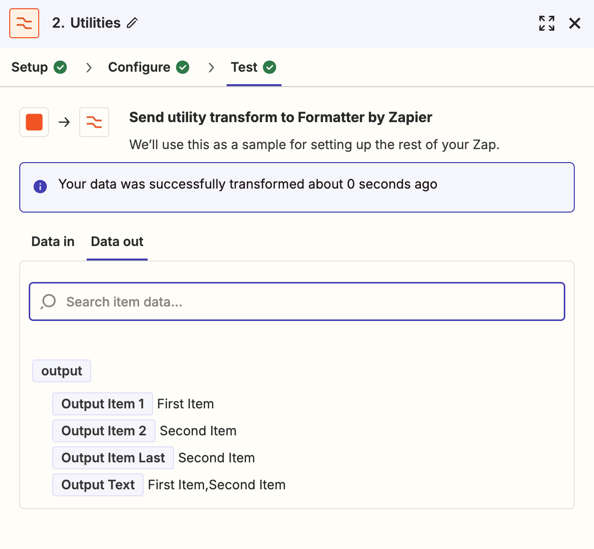Select the Test tab

pos(253,67)
